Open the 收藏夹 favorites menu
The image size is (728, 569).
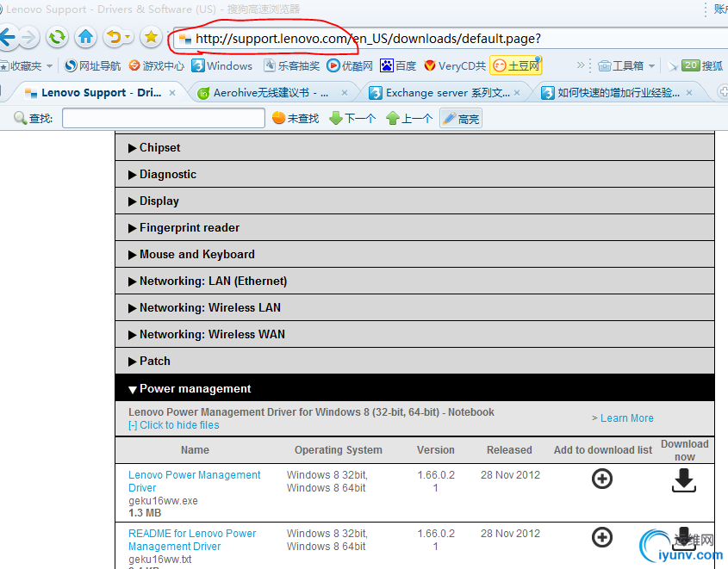click(27, 65)
